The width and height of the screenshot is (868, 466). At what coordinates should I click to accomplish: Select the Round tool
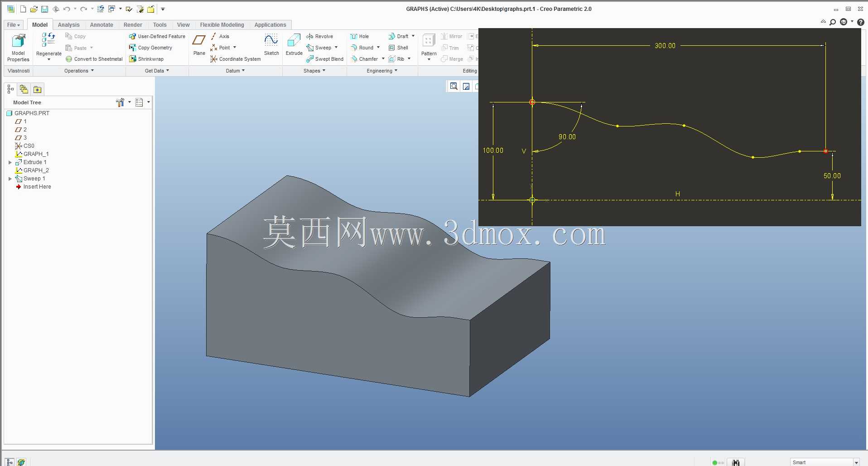tap(362, 48)
